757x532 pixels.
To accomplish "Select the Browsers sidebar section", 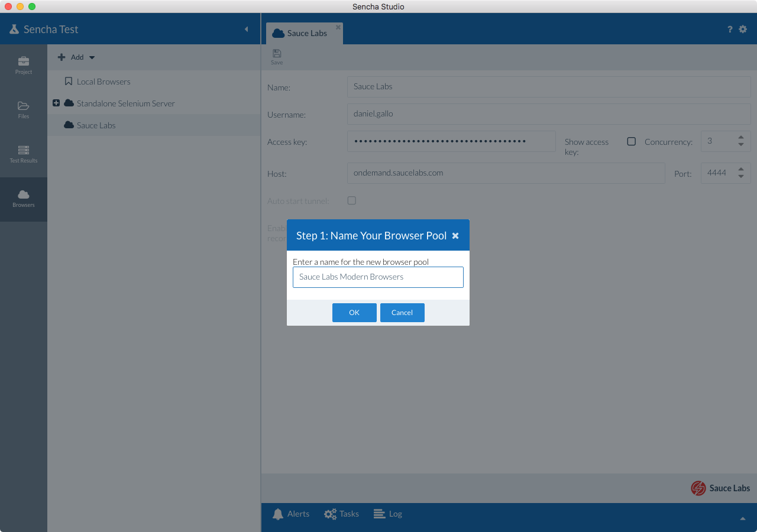I will coord(24,199).
